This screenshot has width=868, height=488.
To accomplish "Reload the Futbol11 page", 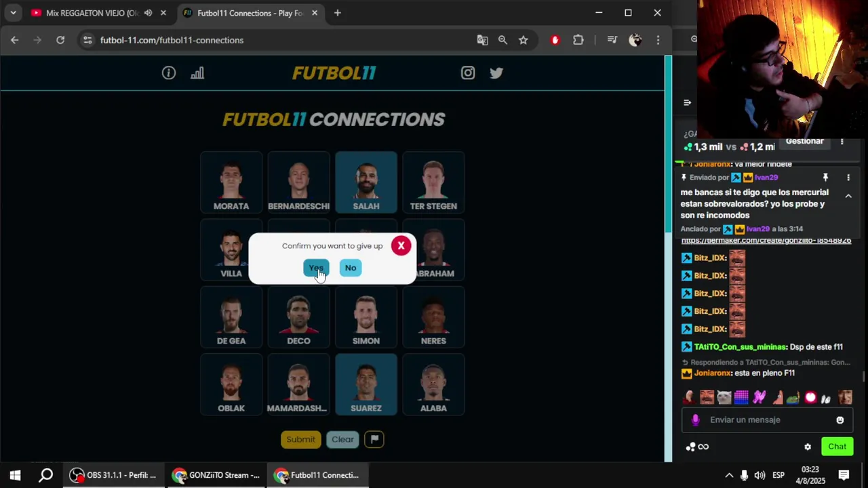I will [60, 40].
